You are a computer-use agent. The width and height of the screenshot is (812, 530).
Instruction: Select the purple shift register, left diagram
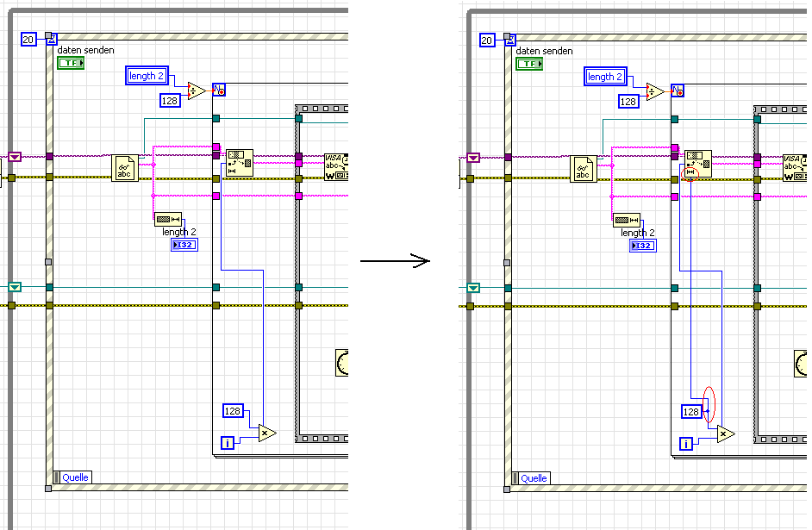coord(15,157)
